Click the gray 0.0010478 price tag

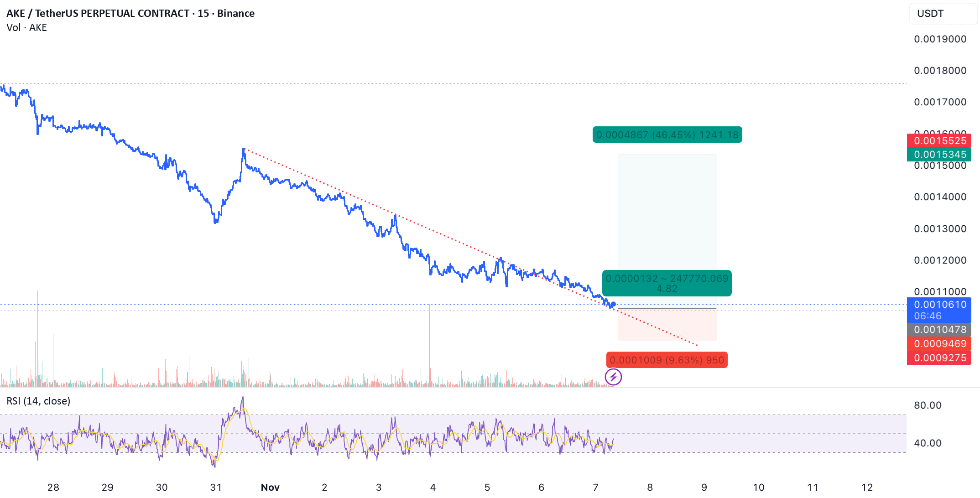pos(939,329)
